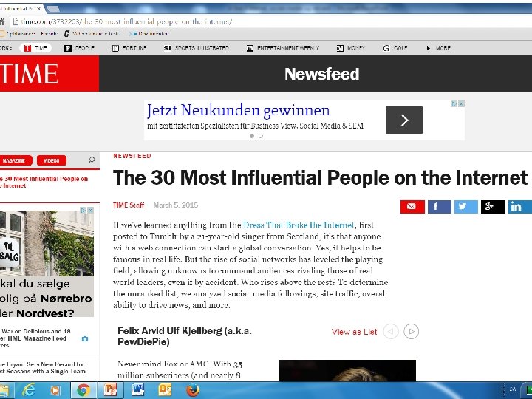This screenshot has width=532, height=399.
Task: Open the TIME Staff author link
Action: coord(129,205)
